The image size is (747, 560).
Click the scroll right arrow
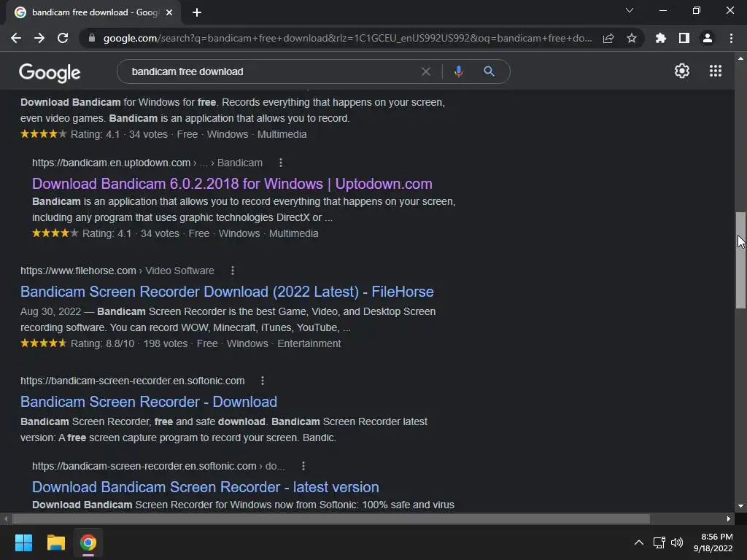click(x=729, y=518)
